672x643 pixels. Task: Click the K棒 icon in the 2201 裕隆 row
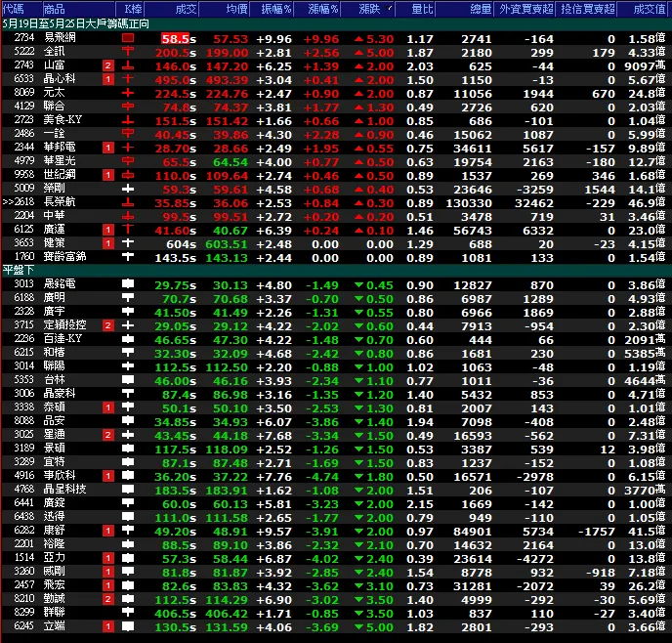coord(128,544)
